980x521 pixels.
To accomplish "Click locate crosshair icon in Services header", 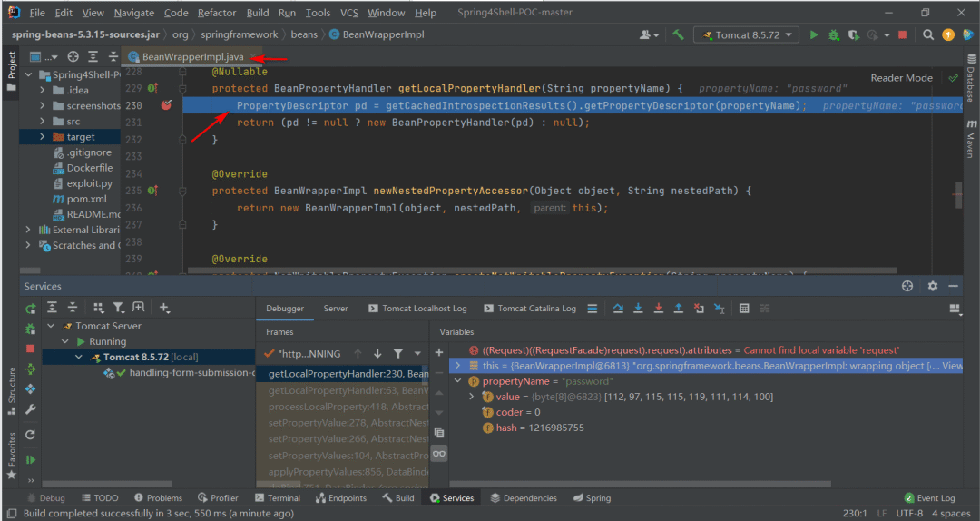I will (907, 286).
